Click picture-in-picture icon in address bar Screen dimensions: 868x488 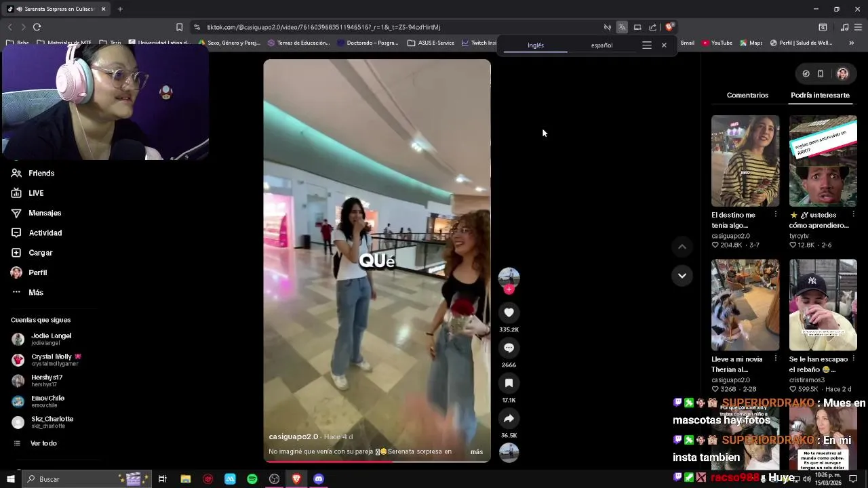tap(637, 27)
